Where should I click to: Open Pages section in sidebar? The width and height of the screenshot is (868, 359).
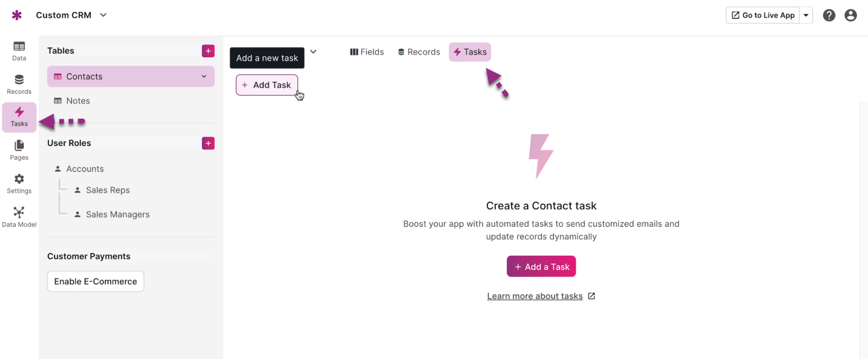coord(19,150)
